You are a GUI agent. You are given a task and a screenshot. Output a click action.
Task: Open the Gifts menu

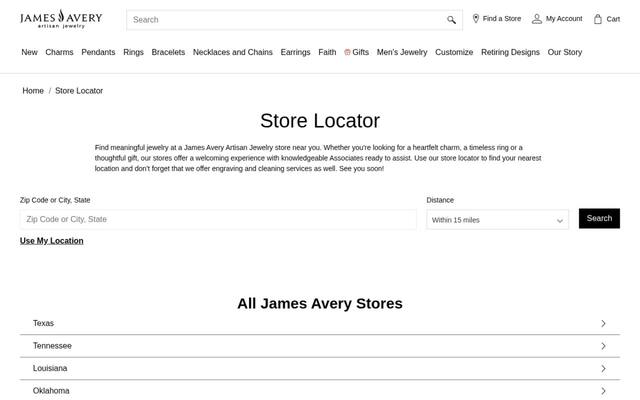pyautogui.click(x=356, y=52)
